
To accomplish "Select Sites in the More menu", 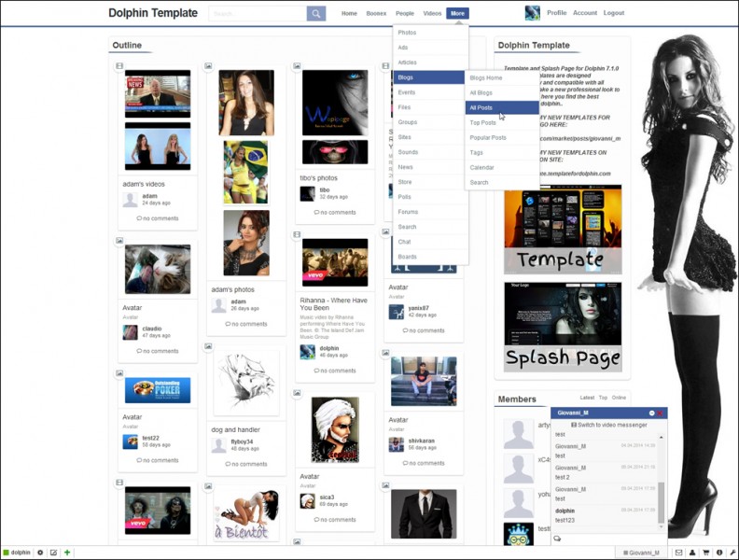I will (430, 137).
